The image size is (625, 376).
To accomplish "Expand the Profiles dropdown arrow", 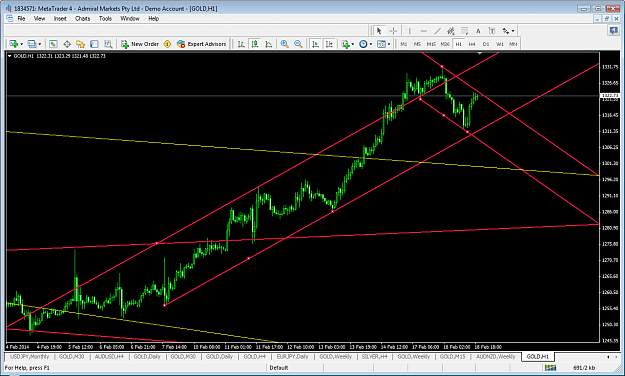I will 39,44.
